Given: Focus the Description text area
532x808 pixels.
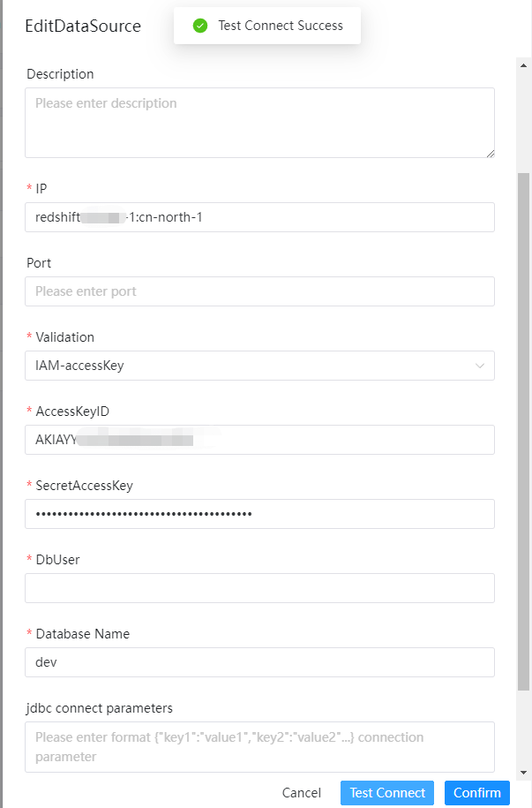Looking at the screenshot, I should click(259, 122).
